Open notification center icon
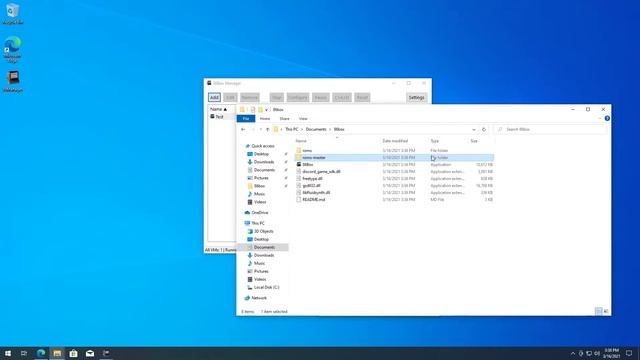640x360 pixels. [629, 353]
